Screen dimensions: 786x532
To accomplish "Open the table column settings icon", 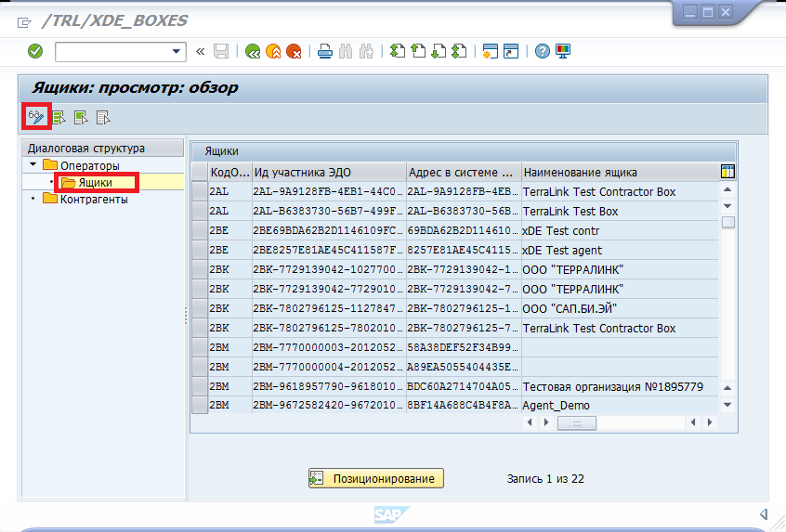I will 727,171.
